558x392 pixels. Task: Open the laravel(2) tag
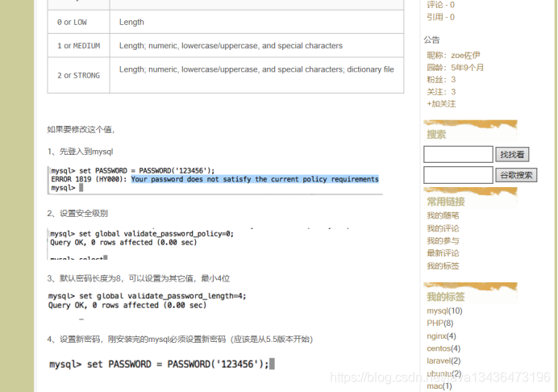tap(443, 361)
